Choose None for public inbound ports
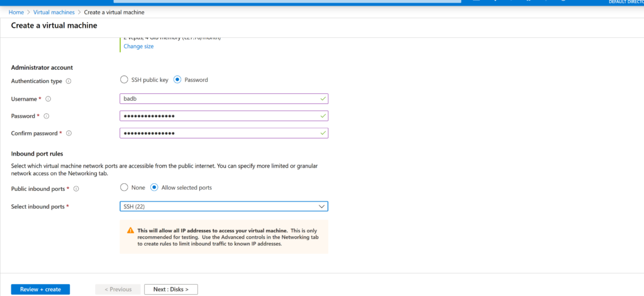Image resolution: width=644 pixels, height=296 pixels. tap(125, 188)
